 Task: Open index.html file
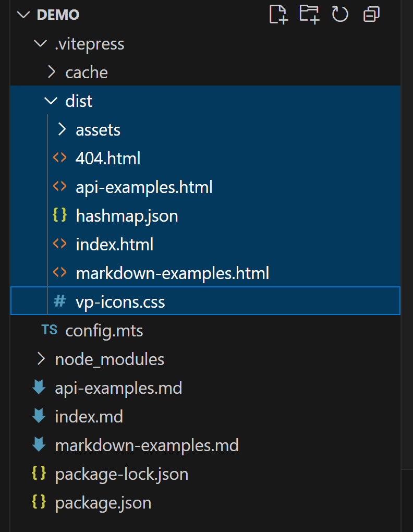click(114, 244)
